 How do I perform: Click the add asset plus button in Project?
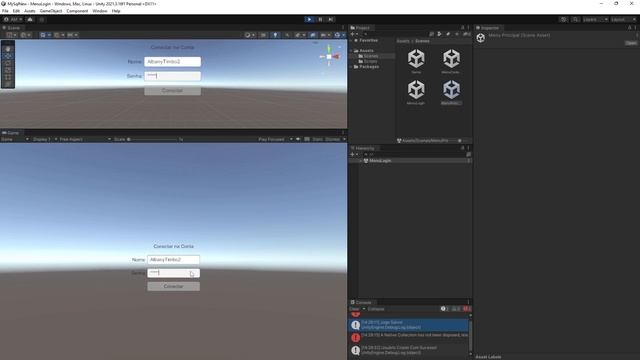coord(353,34)
